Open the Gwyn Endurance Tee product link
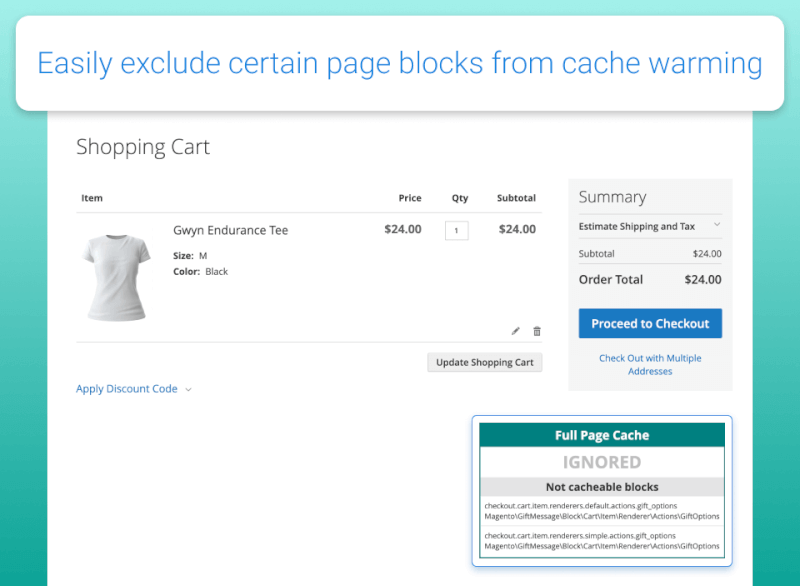800x586 pixels. coord(230,230)
